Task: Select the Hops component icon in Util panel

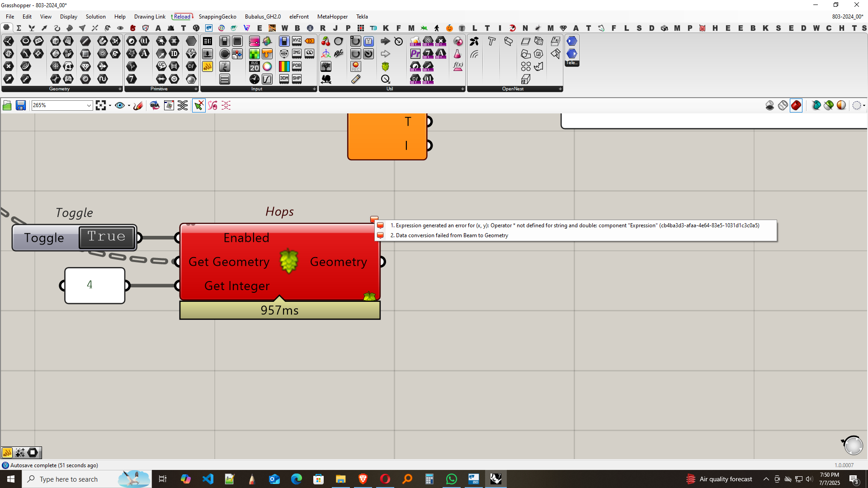Action: [385, 66]
